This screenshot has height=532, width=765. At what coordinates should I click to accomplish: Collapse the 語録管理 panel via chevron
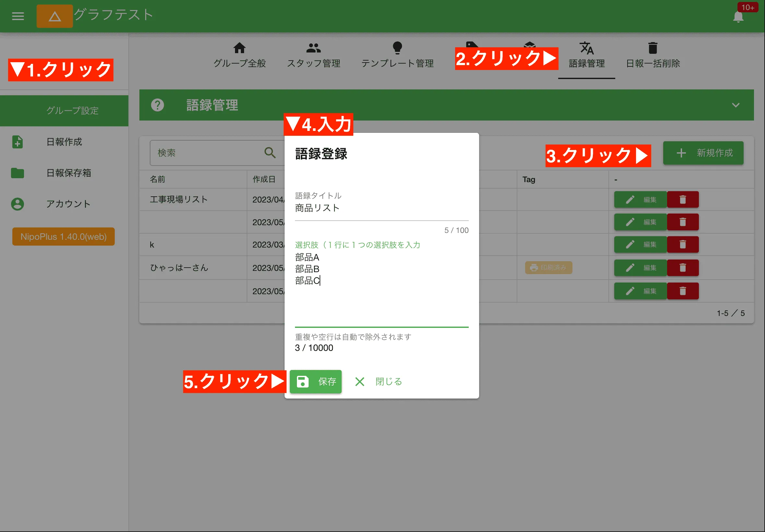click(x=736, y=105)
